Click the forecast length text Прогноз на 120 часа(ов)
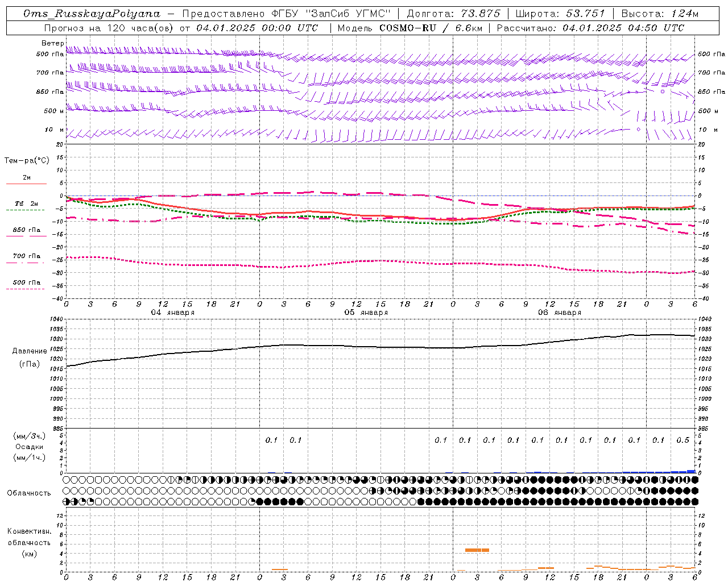 point(109,28)
